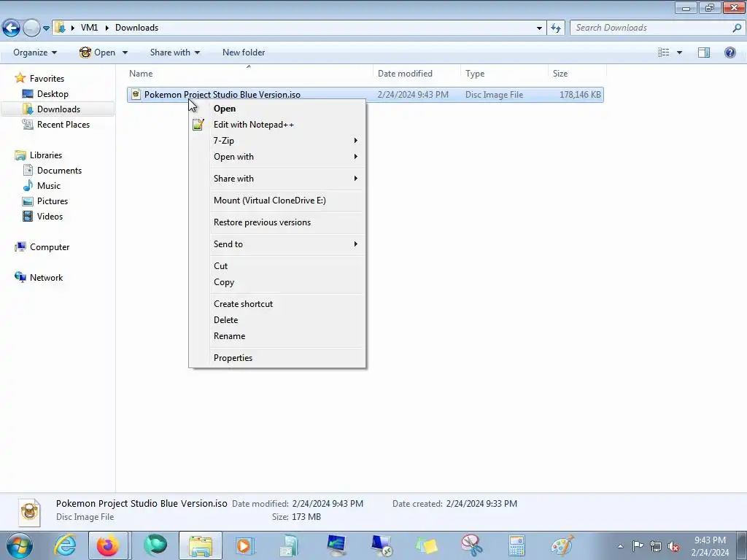Click the disc image thumbnail in details pane
The height and width of the screenshot is (560, 747).
pos(29,512)
